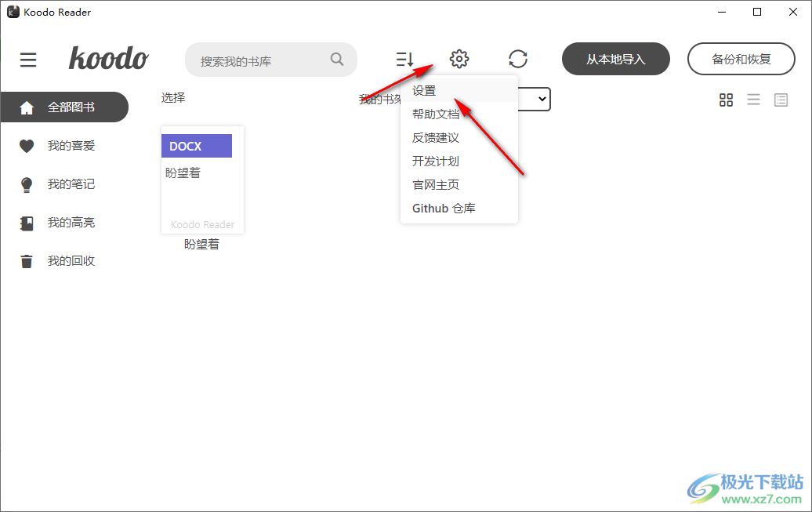This screenshot has height=512, width=812.
Task: Open 全部图书 in sidebar
Action: (x=64, y=107)
